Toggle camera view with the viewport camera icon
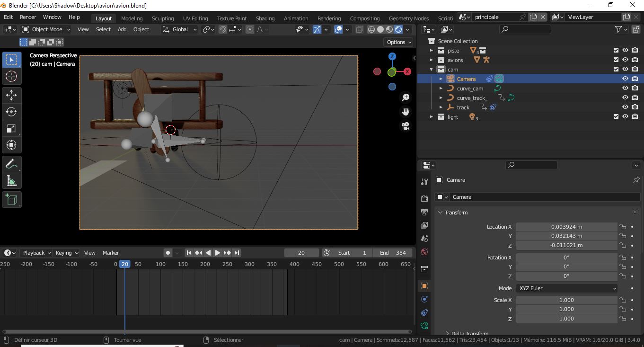This screenshot has height=347, width=644. pos(406,126)
